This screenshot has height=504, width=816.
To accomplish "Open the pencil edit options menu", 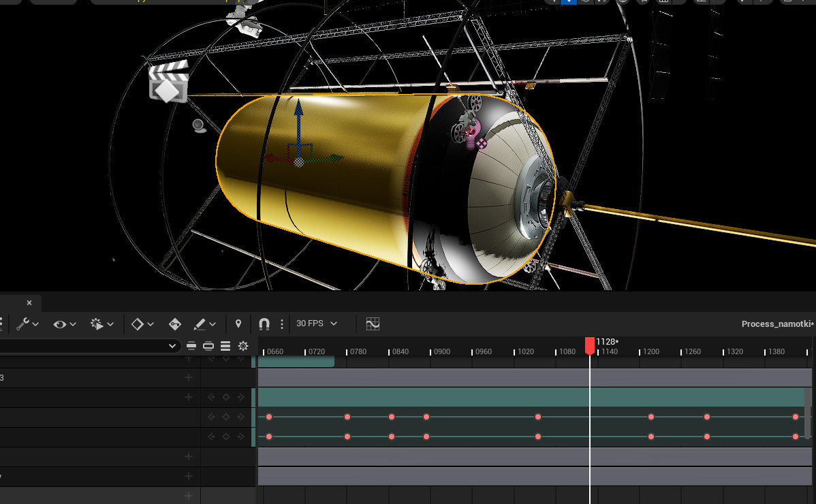I will click(204, 324).
